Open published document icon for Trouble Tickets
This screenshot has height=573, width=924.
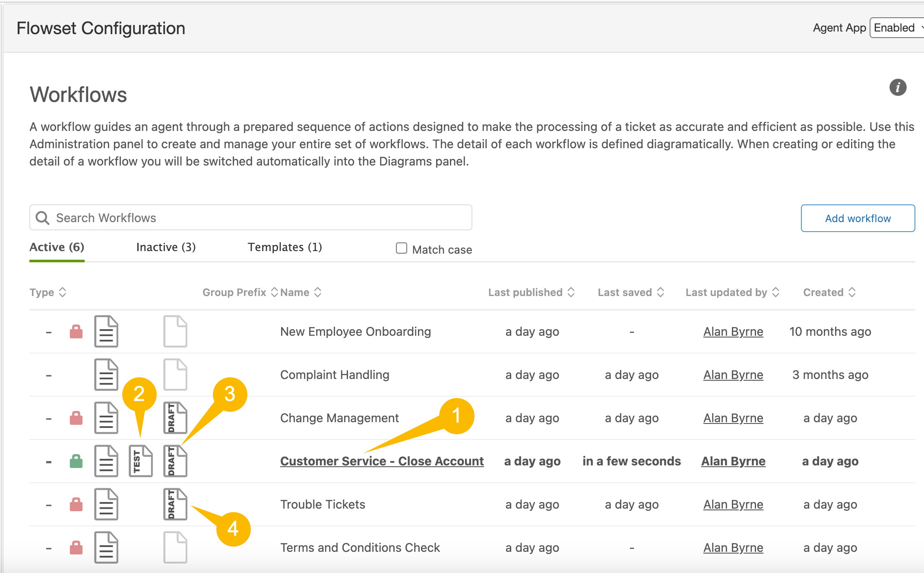(106, 504)
